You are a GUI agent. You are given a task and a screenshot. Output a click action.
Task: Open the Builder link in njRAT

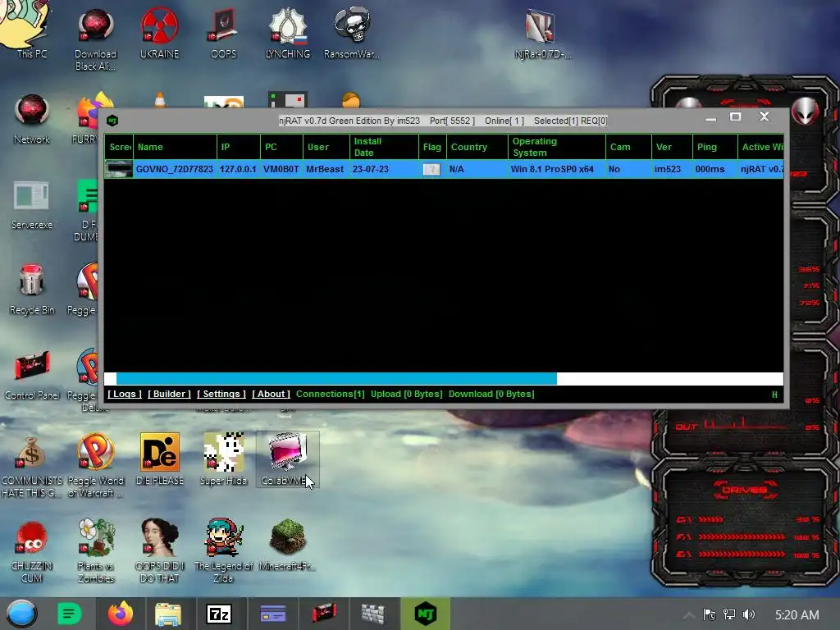point(169,394)
